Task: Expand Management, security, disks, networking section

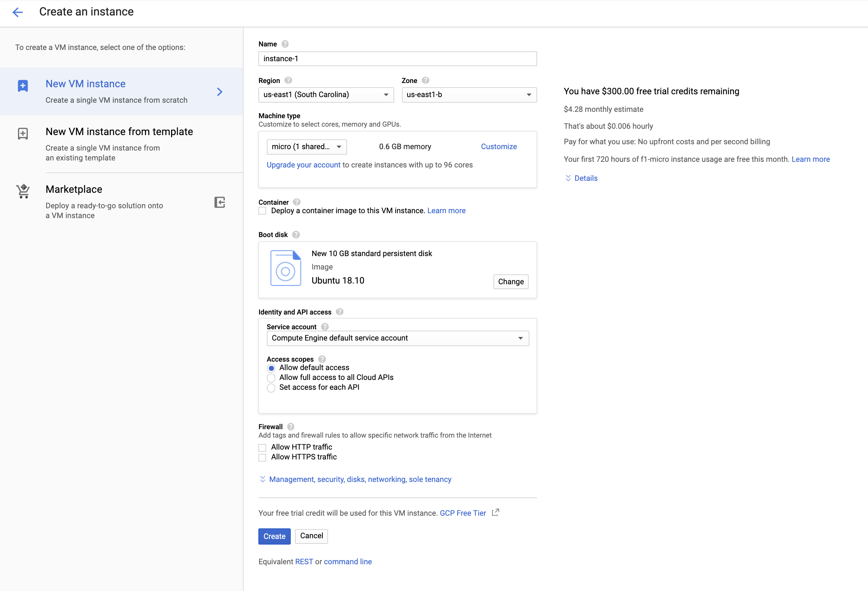Action: coord(360,479)
